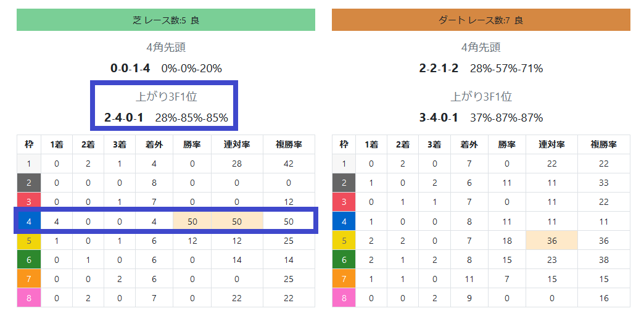The width and height of the screenshot is (644, 316).
Task: Click the green frame 6 cell in turf table
Action: click(x=29, y=259)
